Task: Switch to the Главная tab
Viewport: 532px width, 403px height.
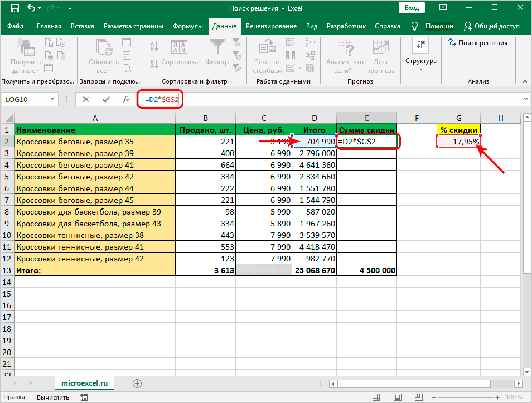Action: click(49, 26)
